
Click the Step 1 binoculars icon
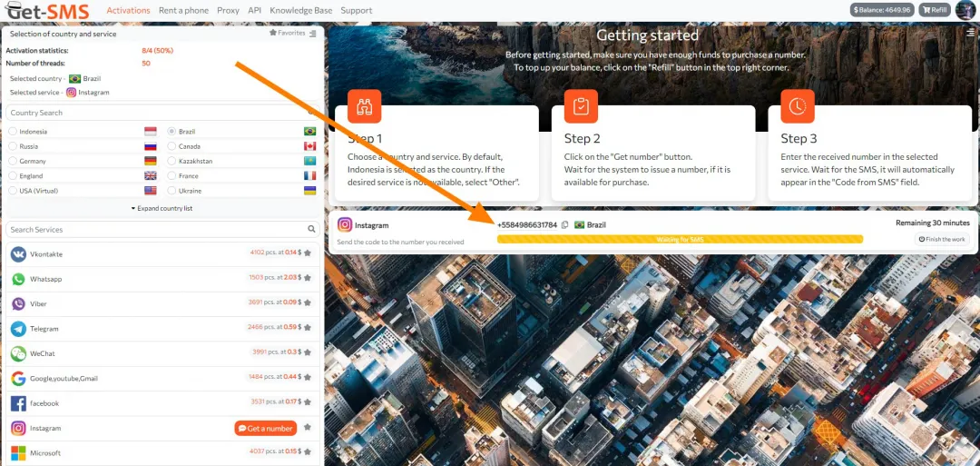pyautogui.click(x=365, y=106)
